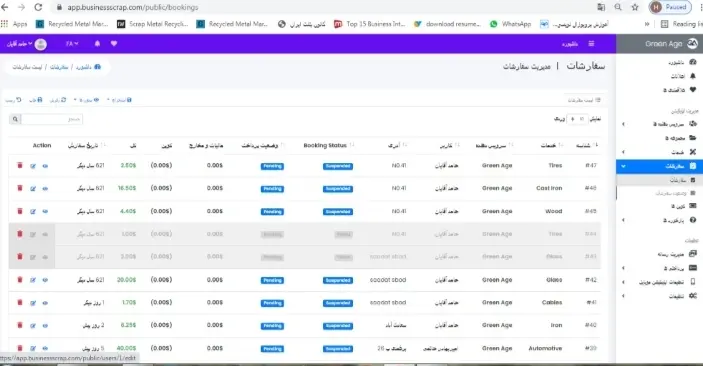Click the print table button

point(36,100)
